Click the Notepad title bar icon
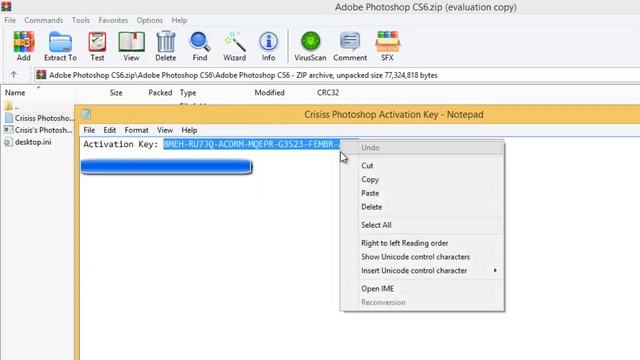This screenshot has height=360, width=640. (86, 114)
